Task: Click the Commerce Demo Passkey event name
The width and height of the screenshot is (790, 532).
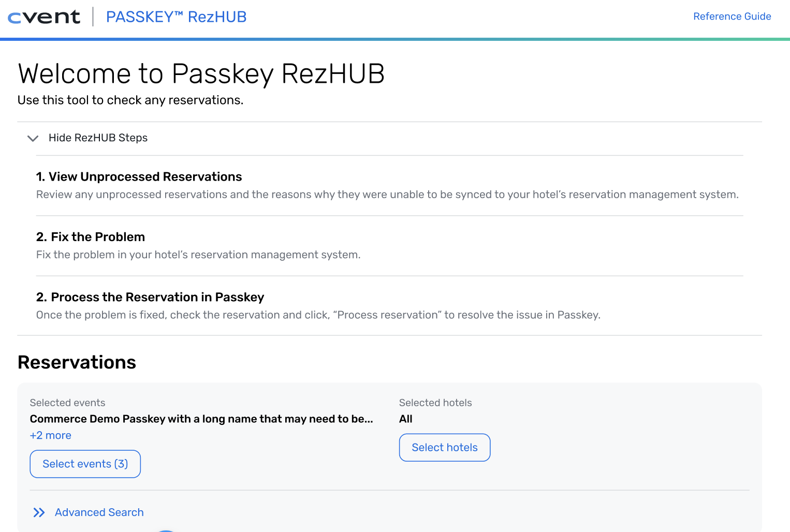Action: [201, 419]
